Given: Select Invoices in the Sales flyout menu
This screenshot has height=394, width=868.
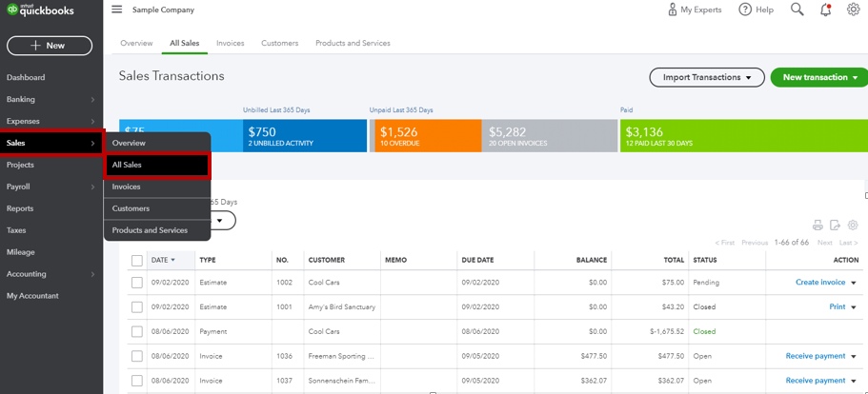Looking at the screenshot, I should click(x=127, y=187).
